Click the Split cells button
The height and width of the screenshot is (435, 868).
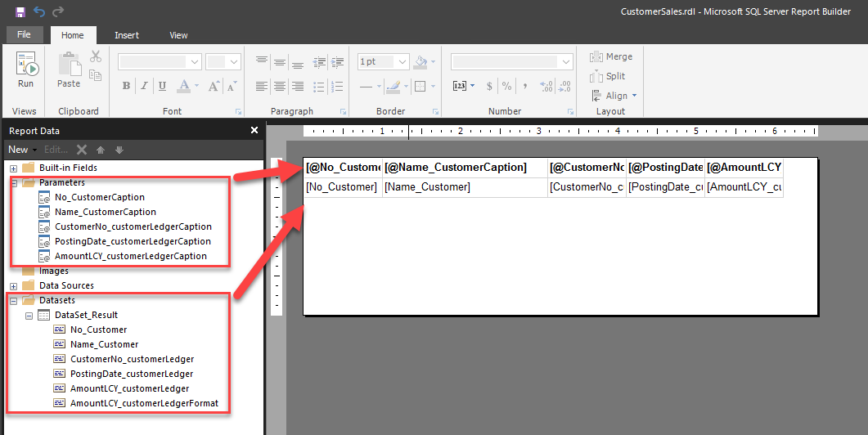click(x=607, y=76)
